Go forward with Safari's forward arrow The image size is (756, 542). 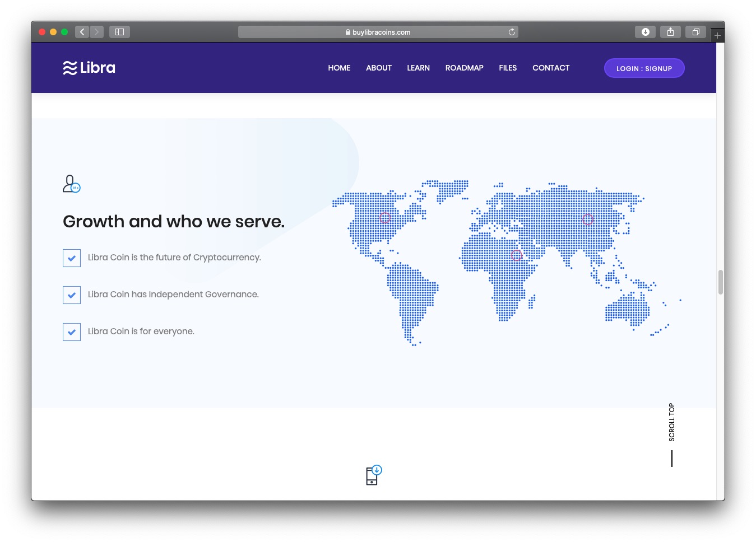point(96,32)
